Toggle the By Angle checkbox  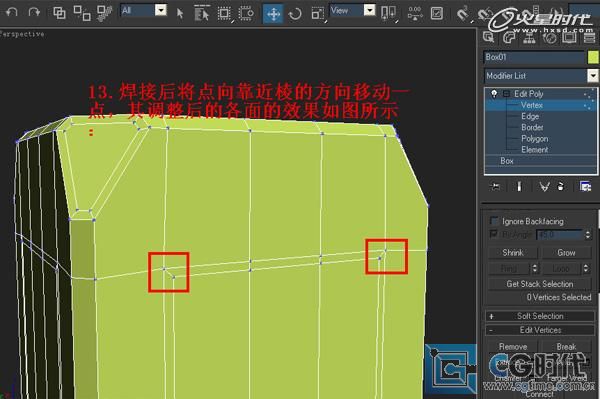click(x=494, y=234)
